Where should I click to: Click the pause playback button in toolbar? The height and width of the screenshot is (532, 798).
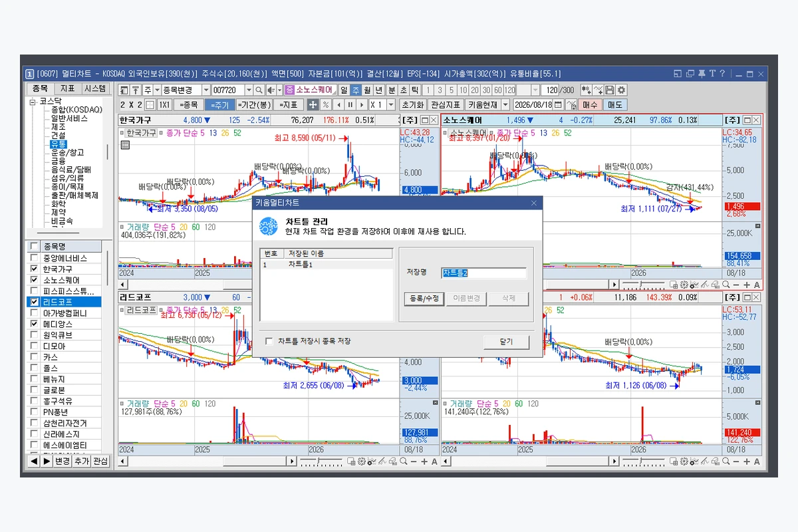coord(350,104)
